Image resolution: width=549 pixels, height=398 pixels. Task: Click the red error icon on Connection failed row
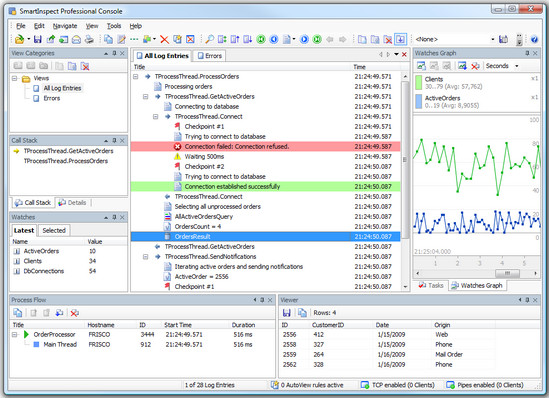178,146
